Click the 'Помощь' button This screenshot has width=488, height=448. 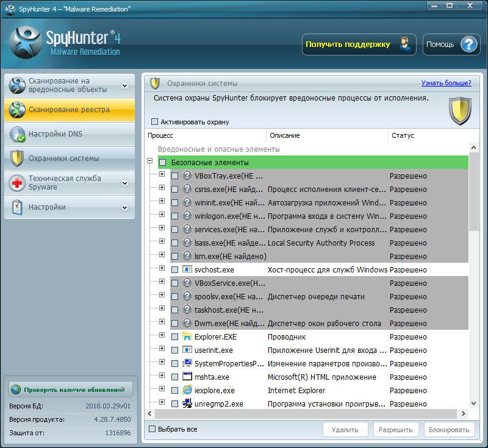451,44
